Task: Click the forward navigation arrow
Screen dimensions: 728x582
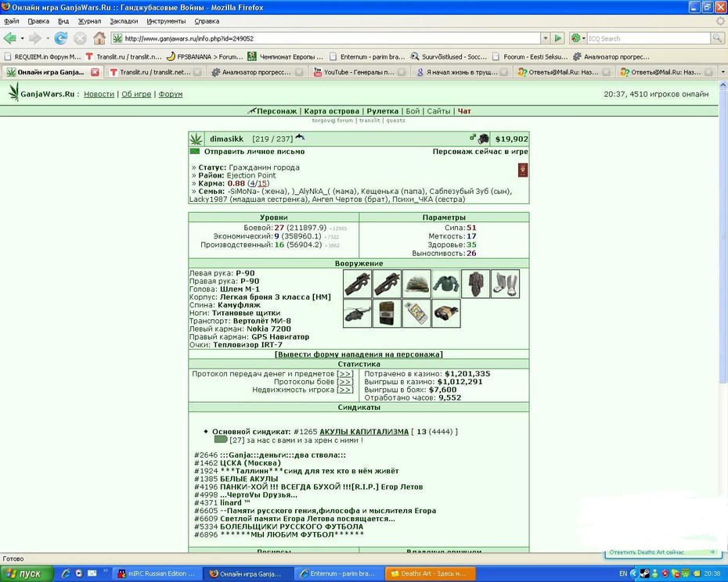Action: click(x=34, y=38)
